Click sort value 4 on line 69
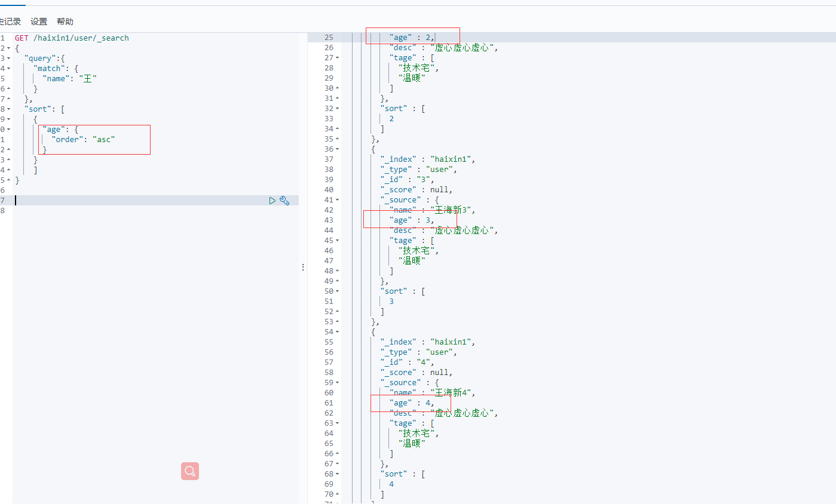 (x=391, y=484)
